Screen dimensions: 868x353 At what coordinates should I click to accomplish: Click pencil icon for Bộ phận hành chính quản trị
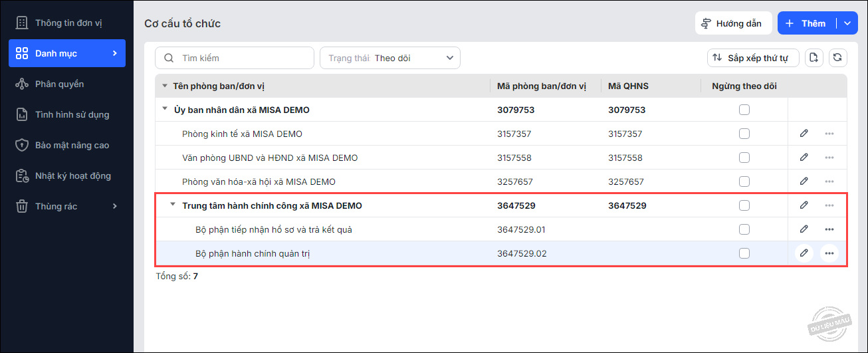point(804,253)
